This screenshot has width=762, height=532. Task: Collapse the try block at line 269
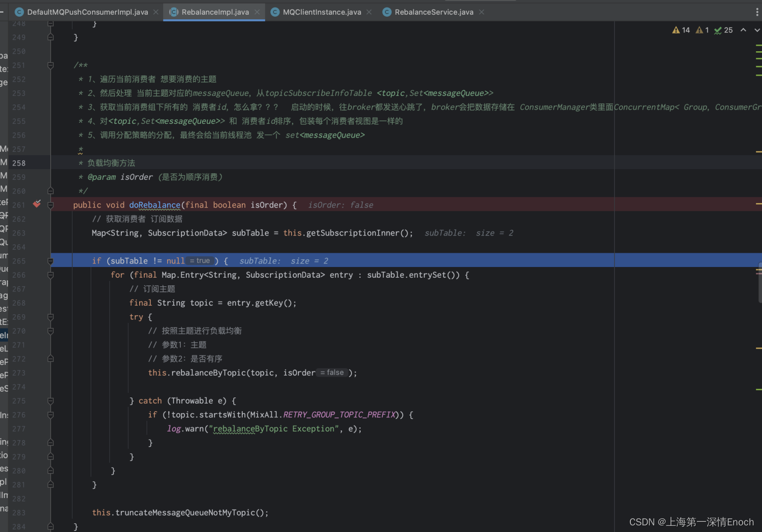point(50,317)
